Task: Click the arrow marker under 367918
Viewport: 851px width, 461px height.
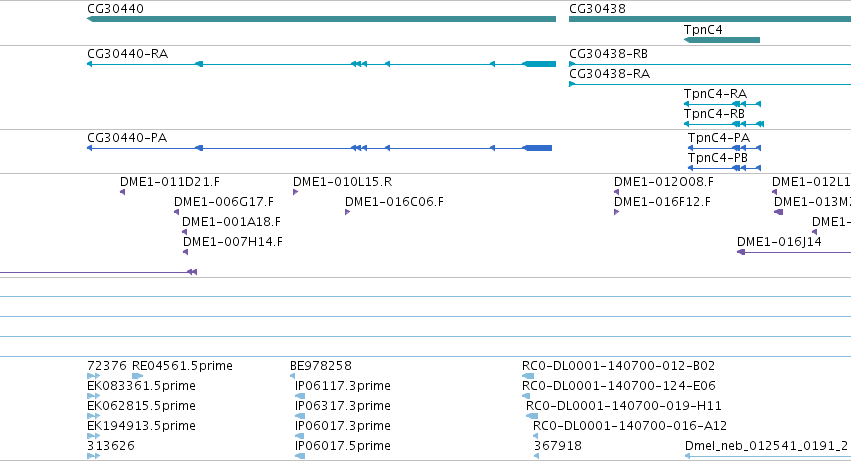Action: (536, 456)
